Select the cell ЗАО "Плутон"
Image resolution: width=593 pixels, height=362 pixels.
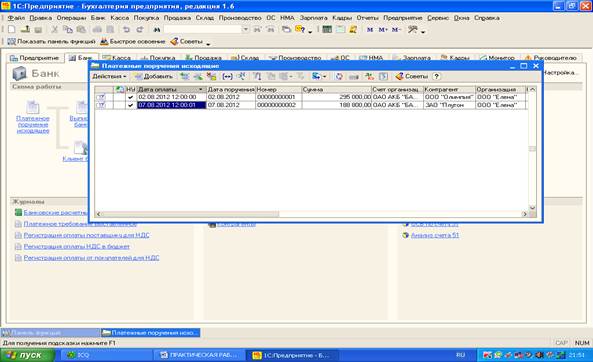(449, 105)
